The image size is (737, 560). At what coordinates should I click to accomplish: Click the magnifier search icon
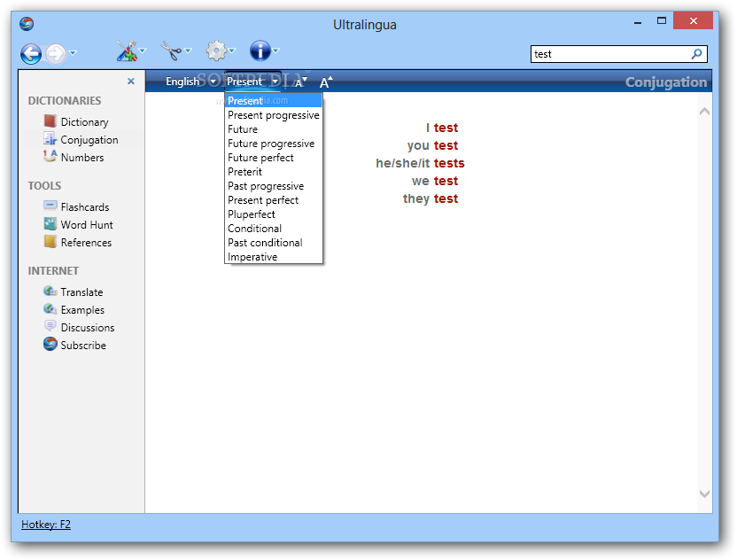(696, 54)
